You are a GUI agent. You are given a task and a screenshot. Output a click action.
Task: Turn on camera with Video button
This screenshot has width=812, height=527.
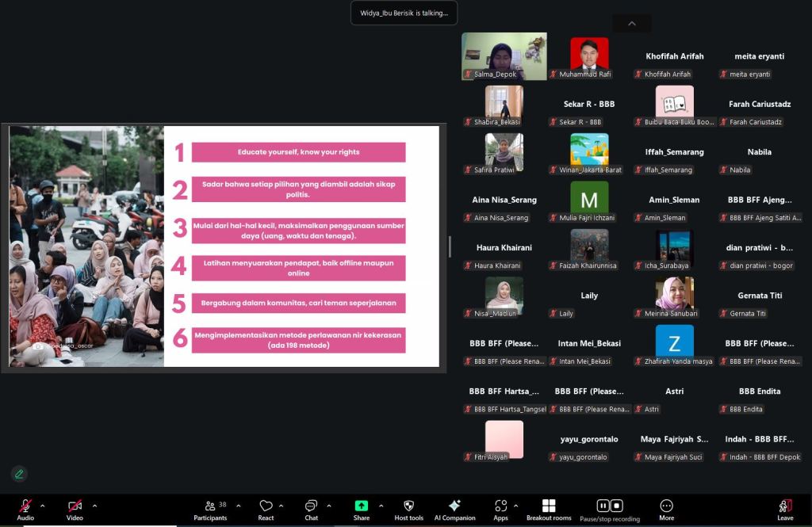pyautogui.click(x=75, y=509)
